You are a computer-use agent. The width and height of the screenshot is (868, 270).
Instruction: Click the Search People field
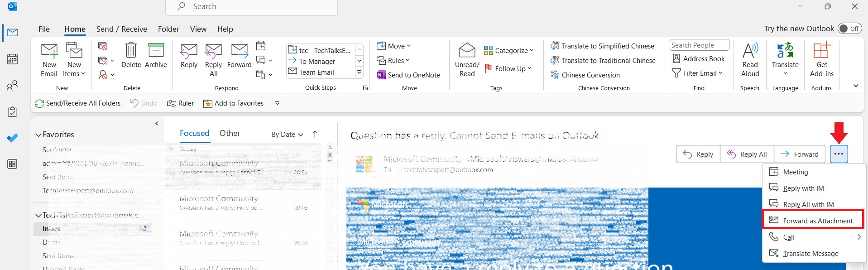[699, 45]
